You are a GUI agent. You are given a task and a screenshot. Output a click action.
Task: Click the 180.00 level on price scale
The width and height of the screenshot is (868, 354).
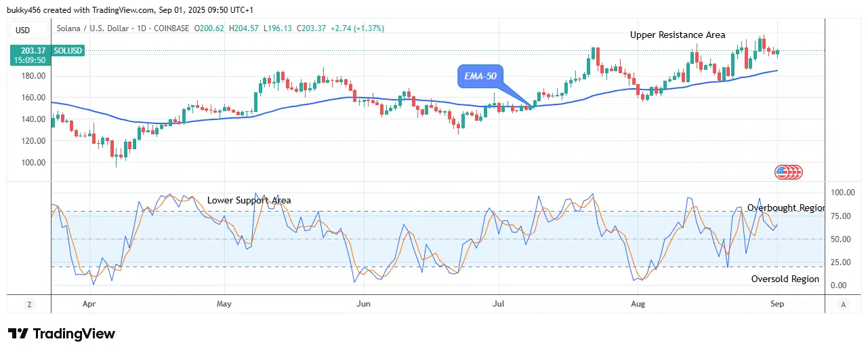pyautogui.click(x=33, y=76)
